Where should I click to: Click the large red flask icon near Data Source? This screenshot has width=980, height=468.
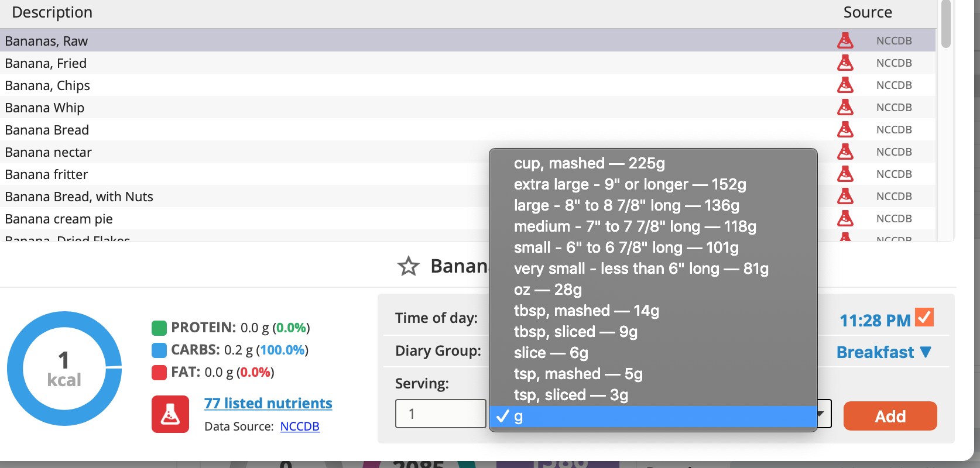(x=170, y=414)
